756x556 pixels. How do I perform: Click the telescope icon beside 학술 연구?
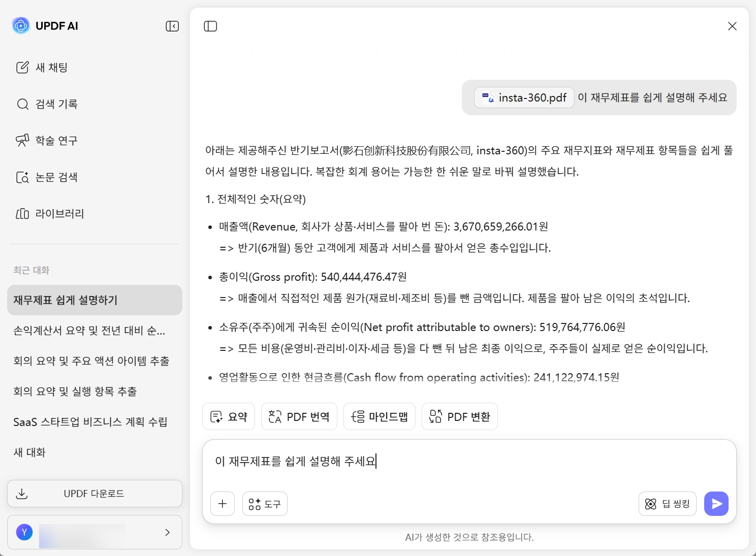[x=22, y=141]
